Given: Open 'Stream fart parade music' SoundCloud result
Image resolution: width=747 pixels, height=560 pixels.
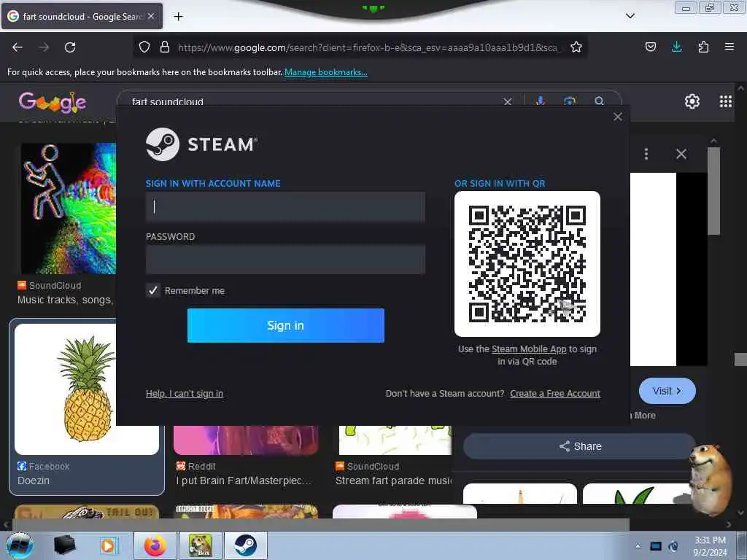Looking at the screenshot, I should 393,481.
